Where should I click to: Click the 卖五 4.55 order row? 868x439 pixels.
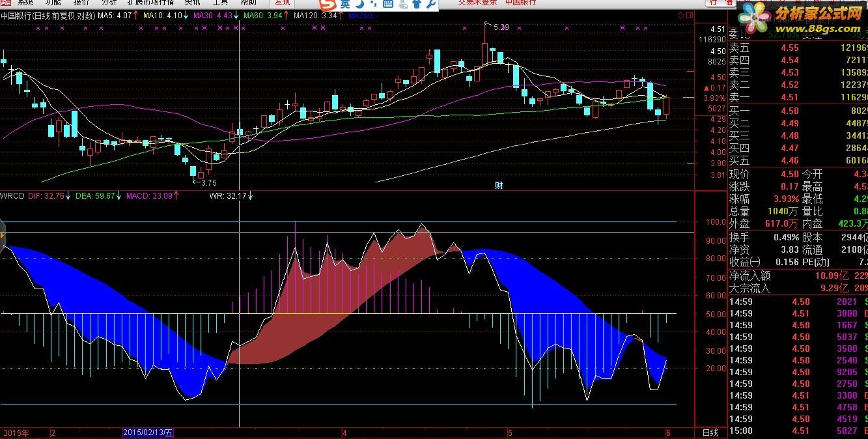pyautogui.click(x=798, y=48)
